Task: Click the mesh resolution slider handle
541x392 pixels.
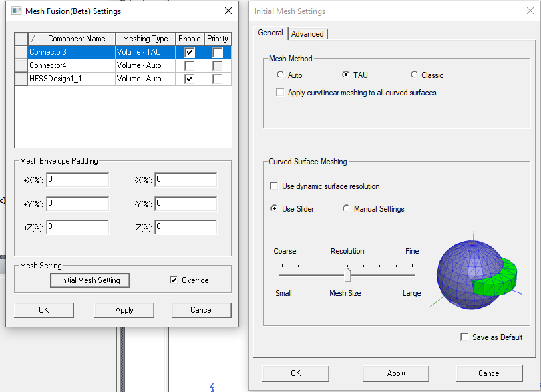Action: (347, 274)
